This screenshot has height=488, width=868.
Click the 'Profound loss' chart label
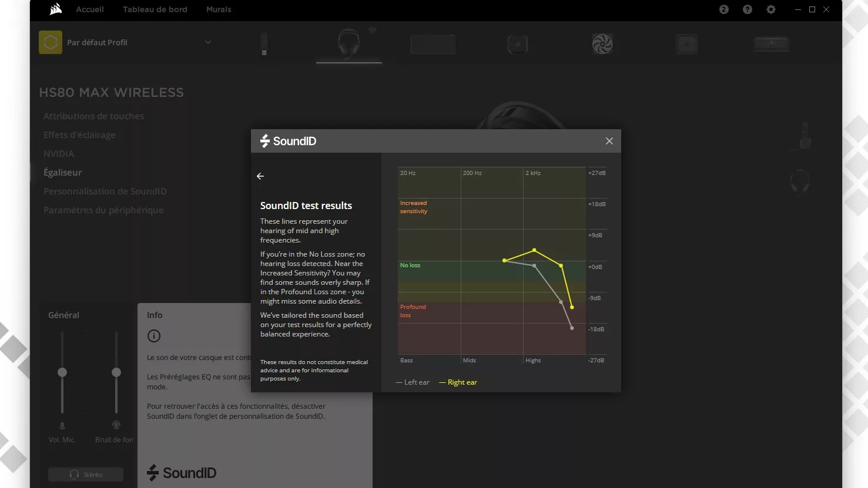coord(413,311)
